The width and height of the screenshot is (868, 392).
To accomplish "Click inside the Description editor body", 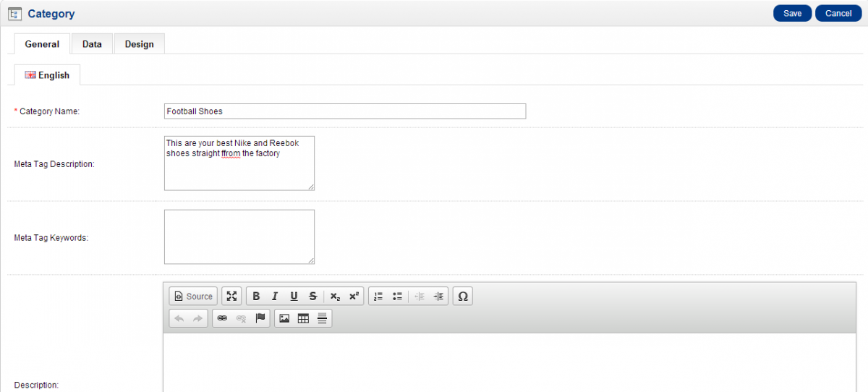I will [509, 362].
